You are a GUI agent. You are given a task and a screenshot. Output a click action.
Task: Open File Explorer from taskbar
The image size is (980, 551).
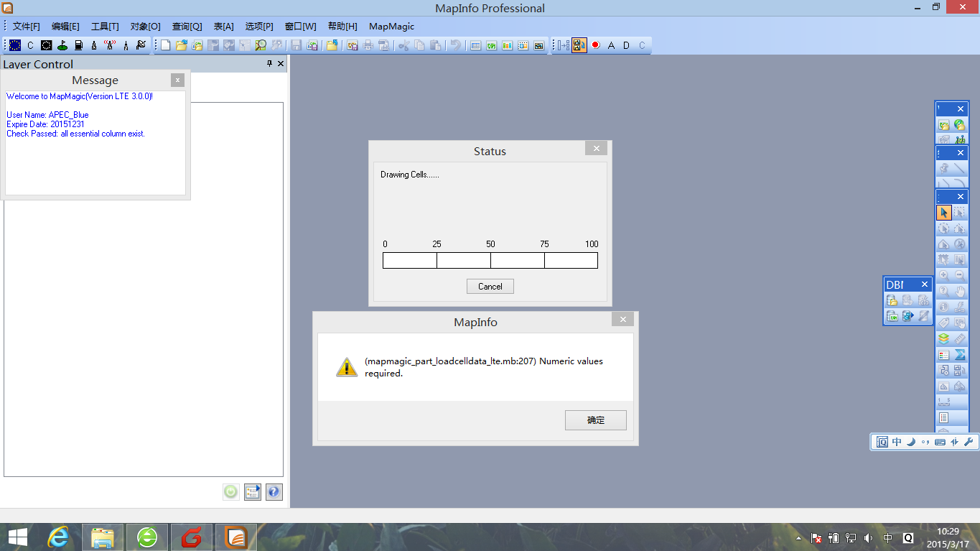tap(103, 537)
